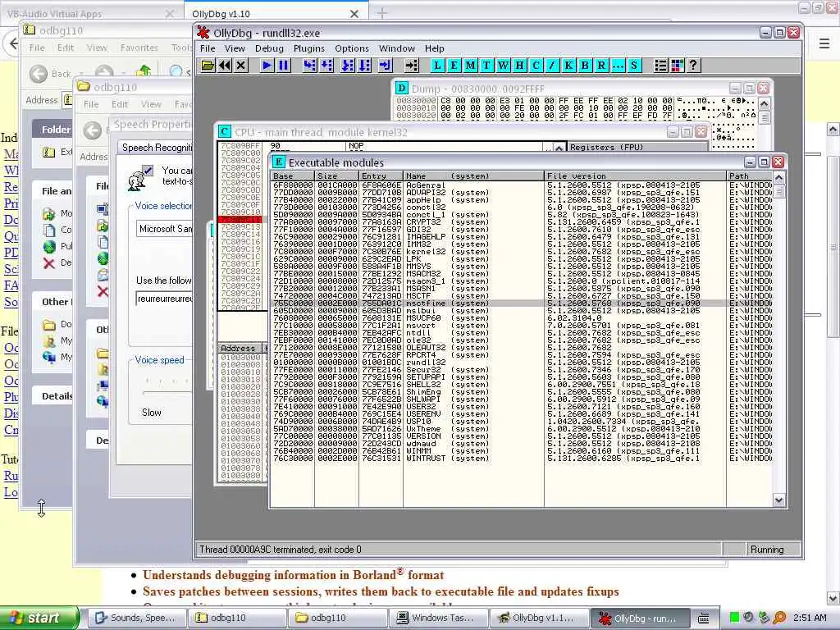Viewport: 840px width, 630px height.
Task: Sort modules by the Name column header
Action: point(473,176)
